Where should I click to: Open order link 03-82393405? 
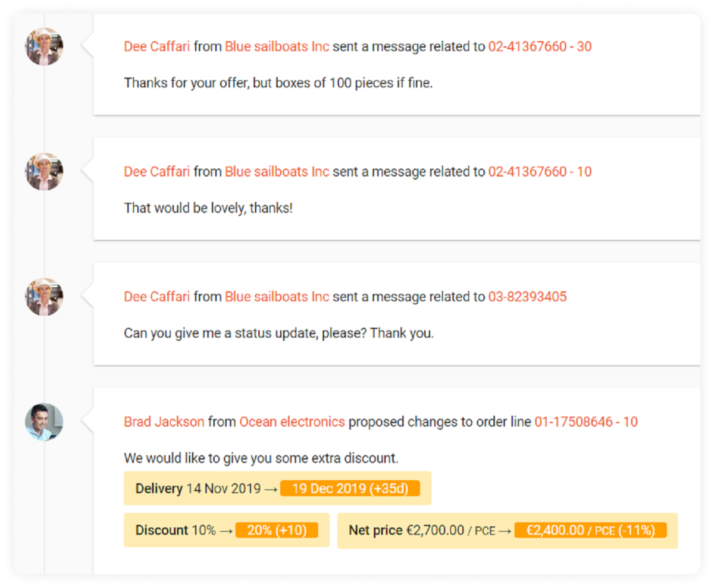point(527,297)
